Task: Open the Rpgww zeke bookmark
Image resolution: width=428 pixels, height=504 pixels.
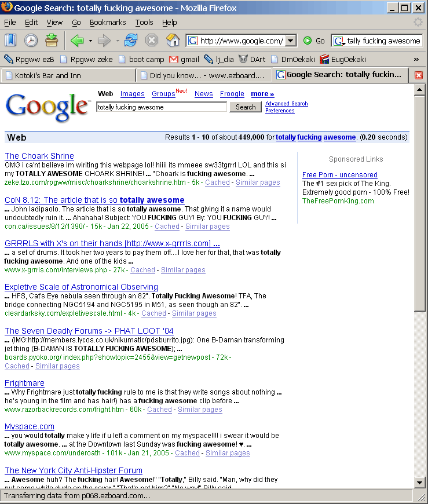Action: [x=86, y=60]
